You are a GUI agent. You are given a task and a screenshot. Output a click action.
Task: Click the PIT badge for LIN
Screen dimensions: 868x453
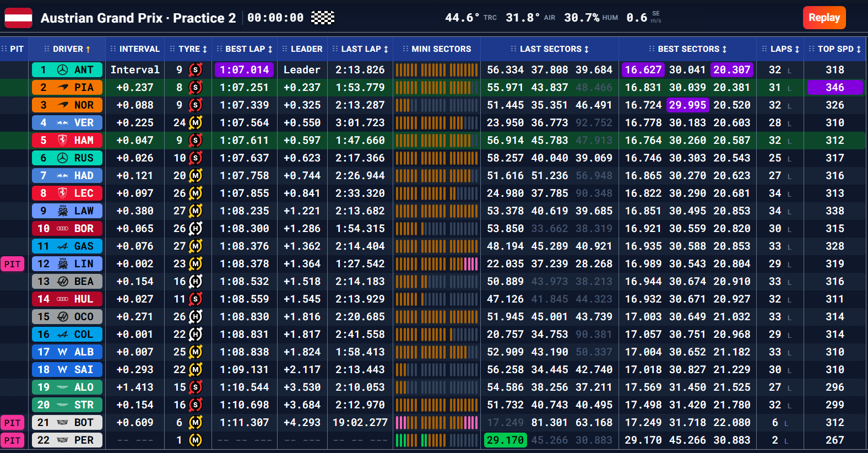pos(12,264)
